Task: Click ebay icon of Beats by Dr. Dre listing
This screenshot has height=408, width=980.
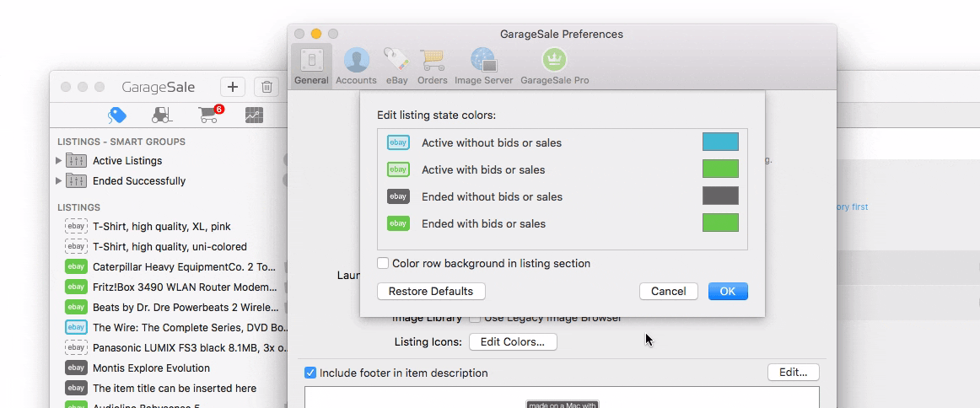Action: pos(76,307)
